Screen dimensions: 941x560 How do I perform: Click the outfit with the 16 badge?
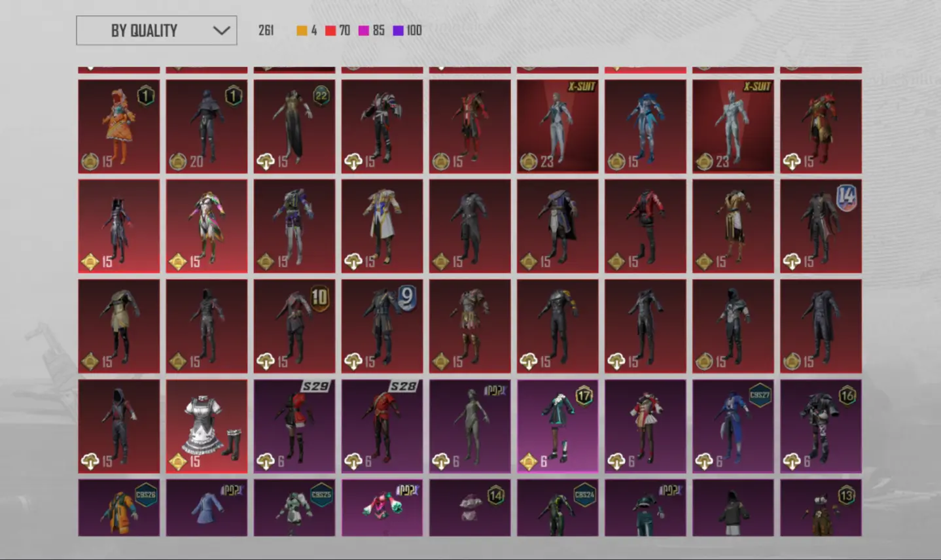tap(821, 427)
